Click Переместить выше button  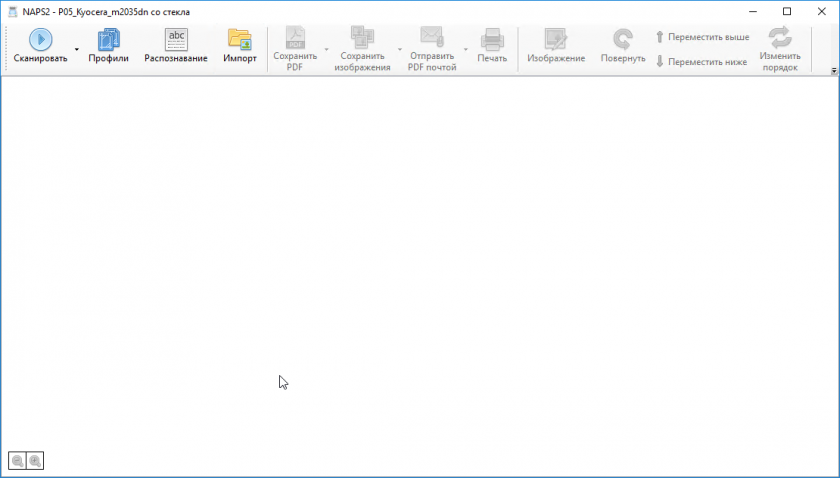702,36
